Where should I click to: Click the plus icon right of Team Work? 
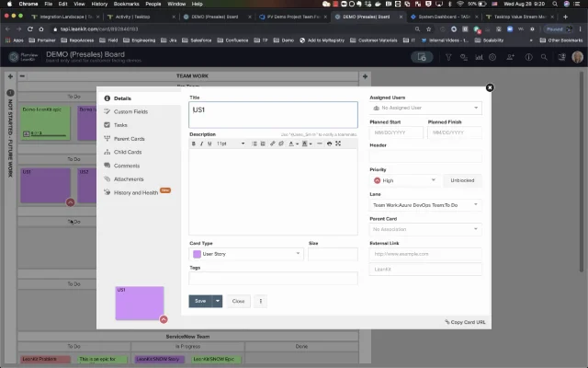coord(365,76)
